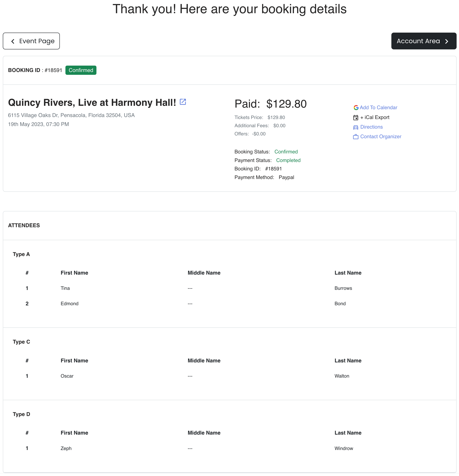The height and width of the screenshot is (476, 459).
Task: Click the right chevron on Account Area
Action: pos(447,41)
